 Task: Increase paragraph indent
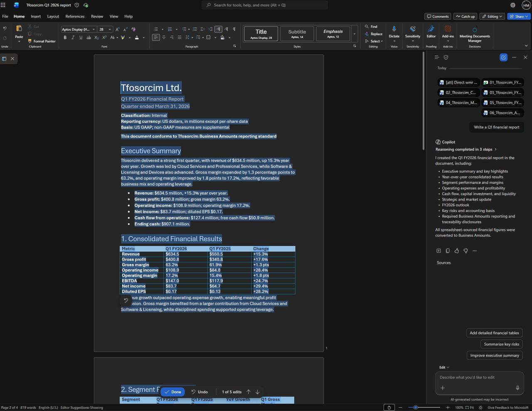[210, 29]
